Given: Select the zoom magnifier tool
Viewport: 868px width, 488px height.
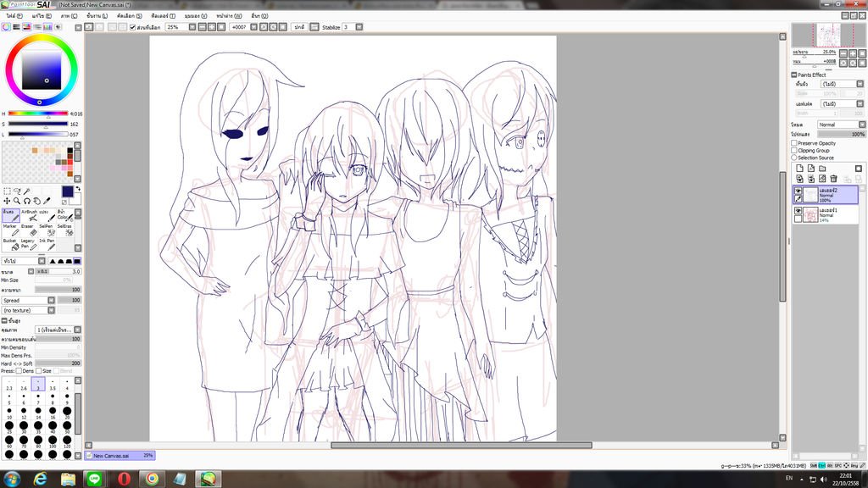Looking at the screenshot, I should pos(17,201).
